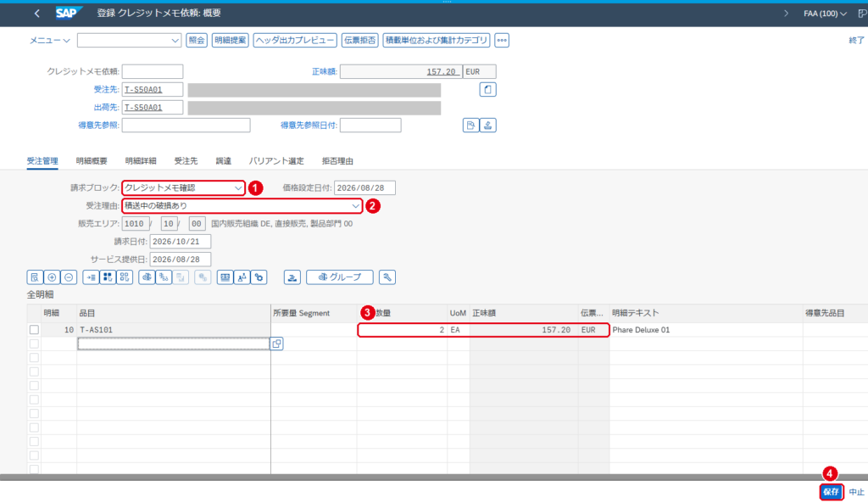
Task: Click the グループ button in item toolbar
Action: point(340,277)
